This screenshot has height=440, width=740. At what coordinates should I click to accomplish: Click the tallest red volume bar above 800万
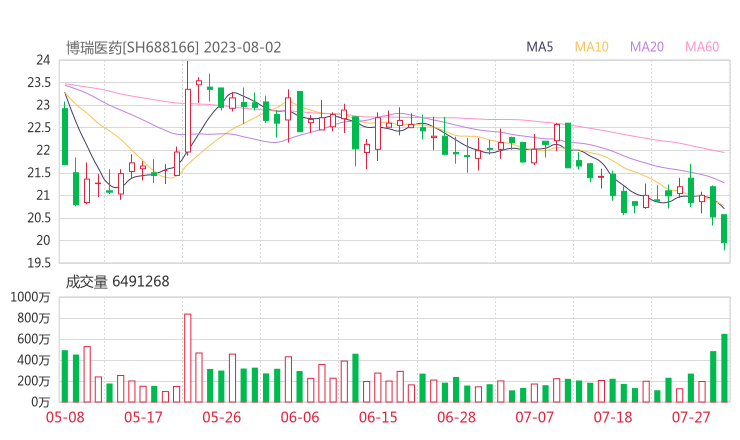coord(187,358)
